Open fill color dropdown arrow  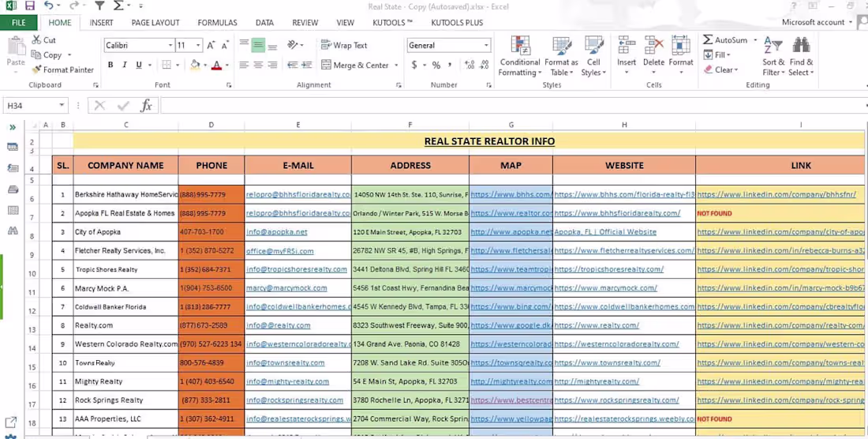pos(205,66)
